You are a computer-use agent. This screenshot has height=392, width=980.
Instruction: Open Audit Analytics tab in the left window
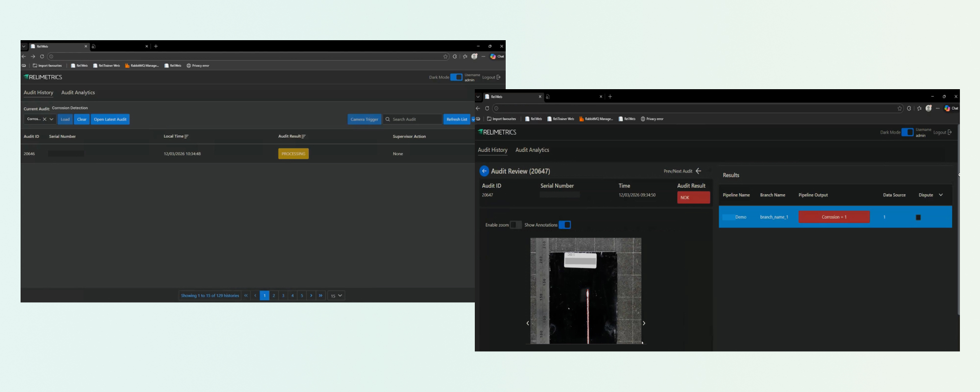pos(78,93)
